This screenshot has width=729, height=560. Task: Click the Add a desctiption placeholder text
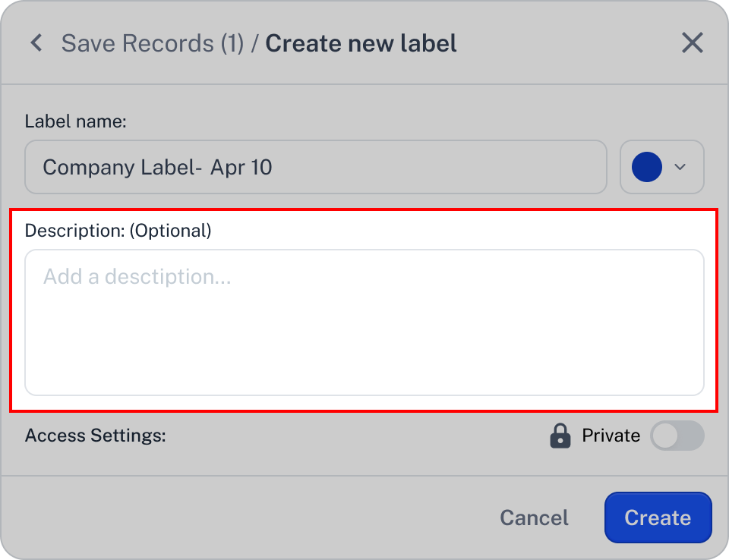tap(137, 276)
